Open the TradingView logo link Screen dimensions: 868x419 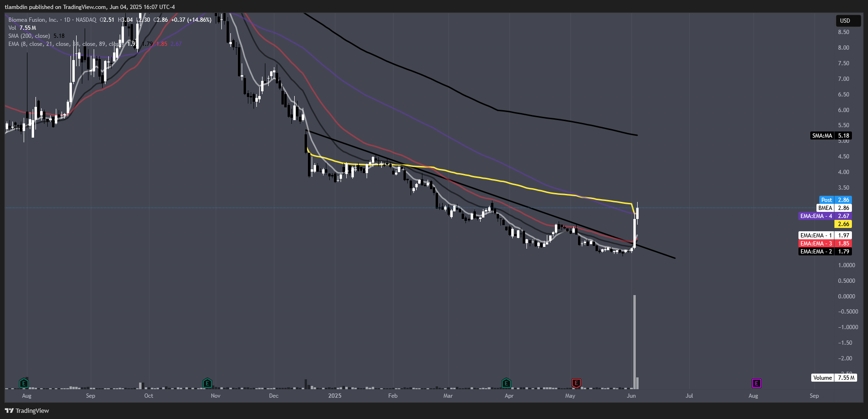click(x=27, y=410)
